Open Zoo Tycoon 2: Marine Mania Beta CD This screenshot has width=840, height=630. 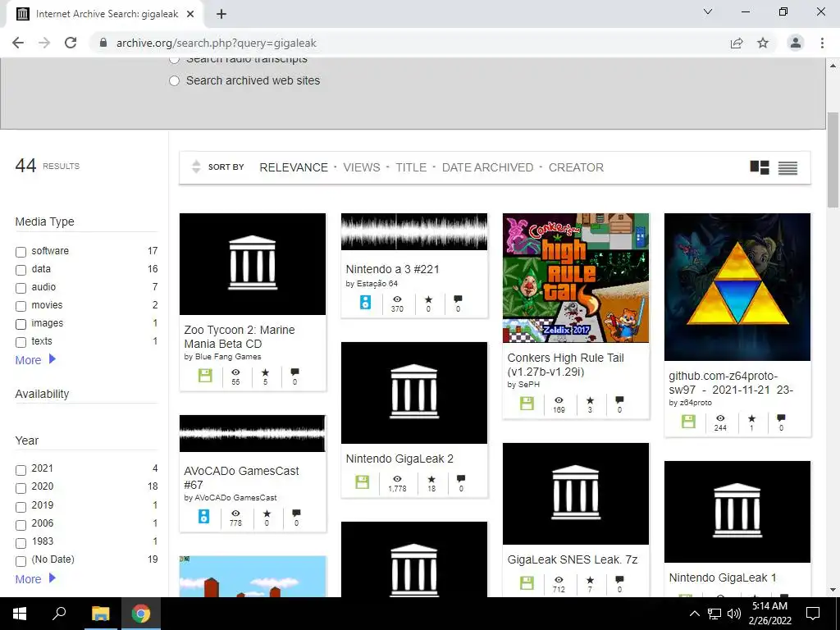point(239,337)
